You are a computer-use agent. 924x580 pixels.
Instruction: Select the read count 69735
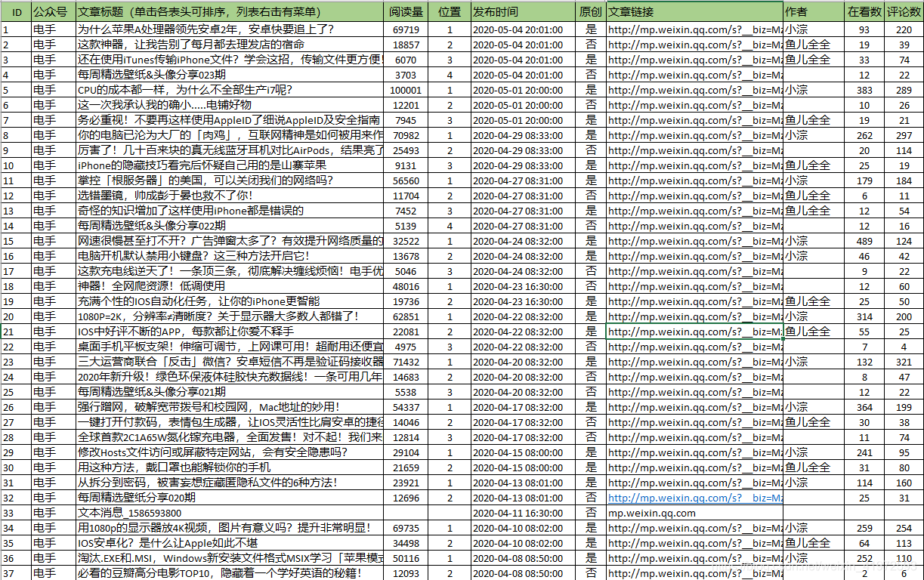406,528
